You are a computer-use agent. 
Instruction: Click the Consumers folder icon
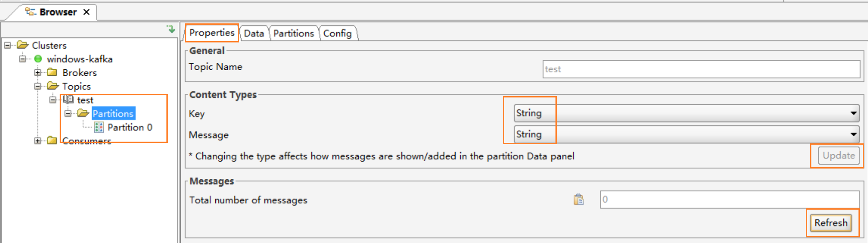tap(52, 140)
